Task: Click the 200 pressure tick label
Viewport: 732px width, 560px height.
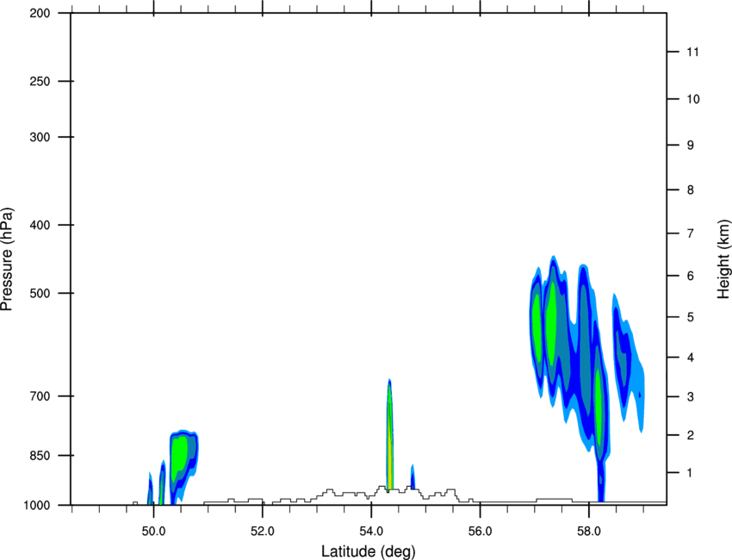Action: 40,13
